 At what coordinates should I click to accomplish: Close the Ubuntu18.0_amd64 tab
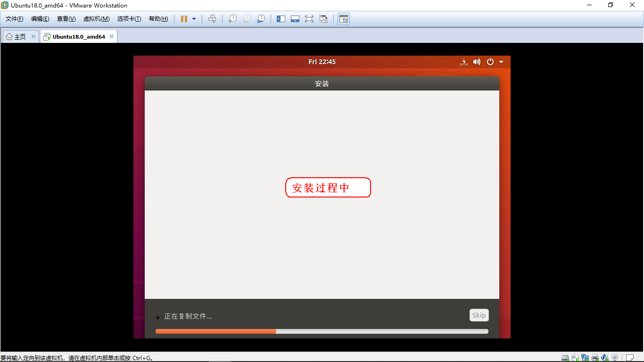click(x=112, y=36)
